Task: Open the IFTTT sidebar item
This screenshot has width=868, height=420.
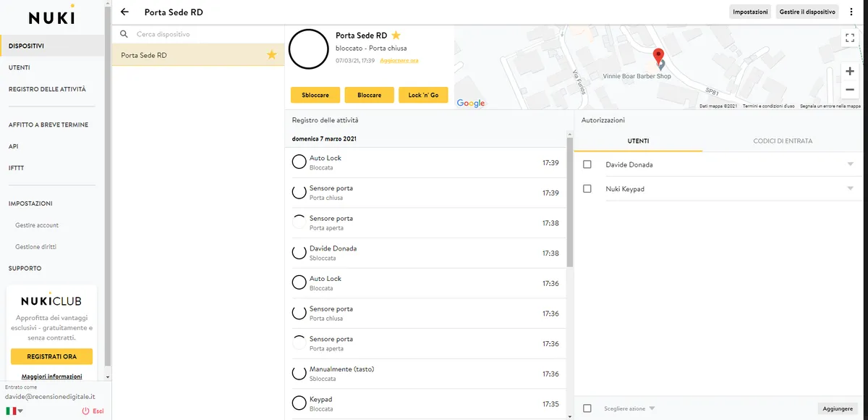Action: tap(16, 168)
